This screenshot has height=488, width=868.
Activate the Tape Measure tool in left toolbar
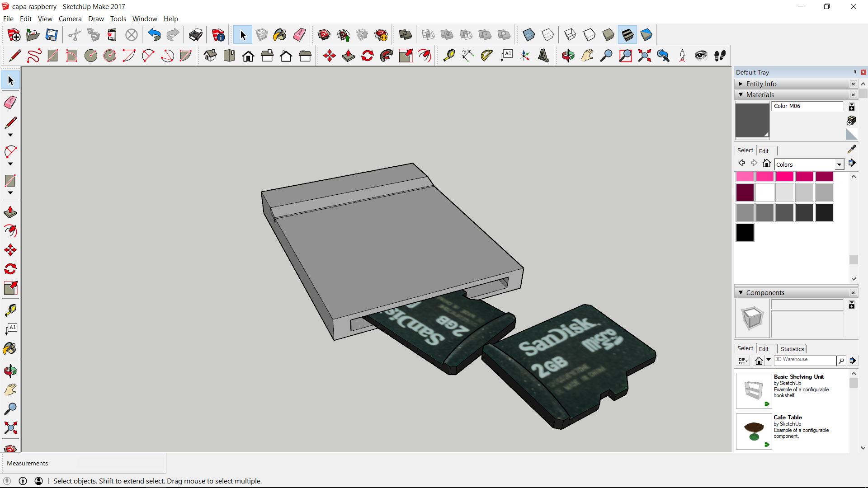(10, 310)
